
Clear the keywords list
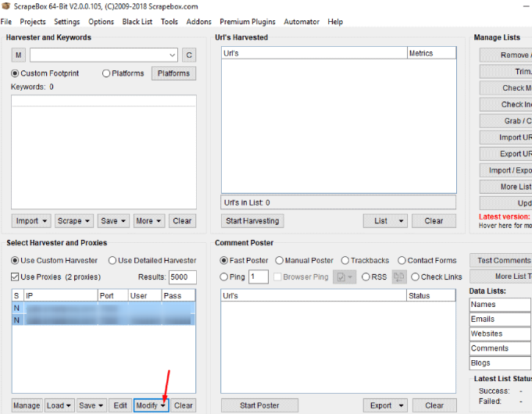182,221
